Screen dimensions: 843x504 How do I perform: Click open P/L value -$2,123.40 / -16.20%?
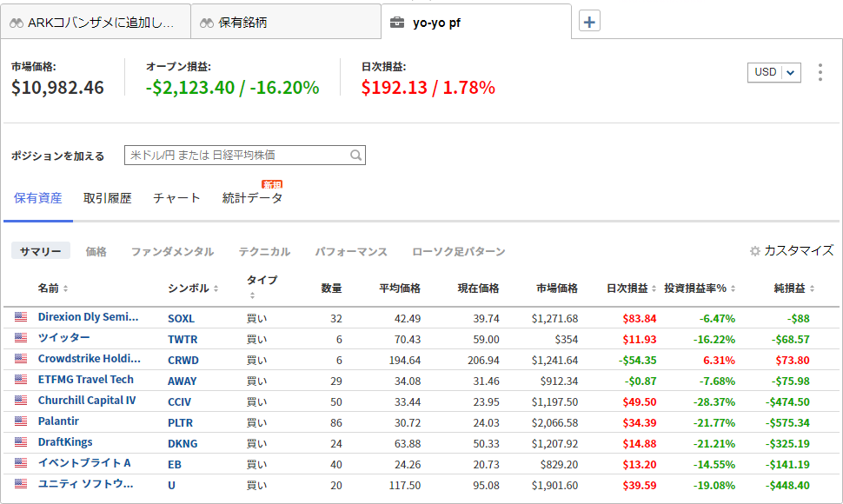click(x=232, y=88)
